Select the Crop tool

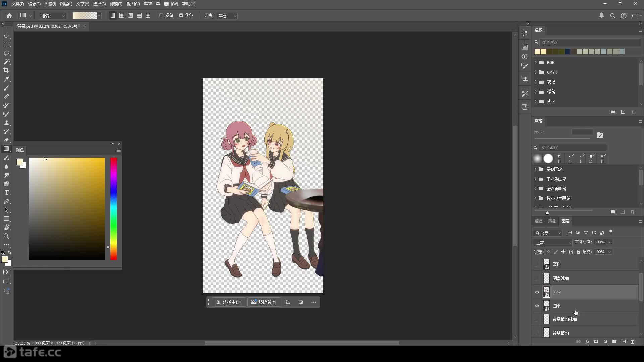[x=6, y=70]
